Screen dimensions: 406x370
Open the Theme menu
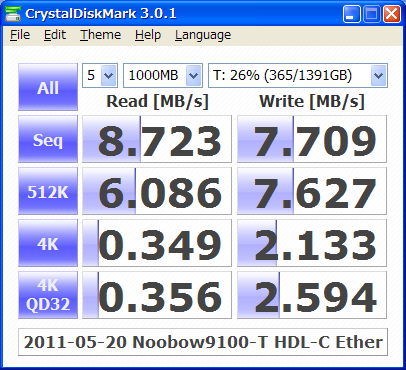click(x=100, y=35)
